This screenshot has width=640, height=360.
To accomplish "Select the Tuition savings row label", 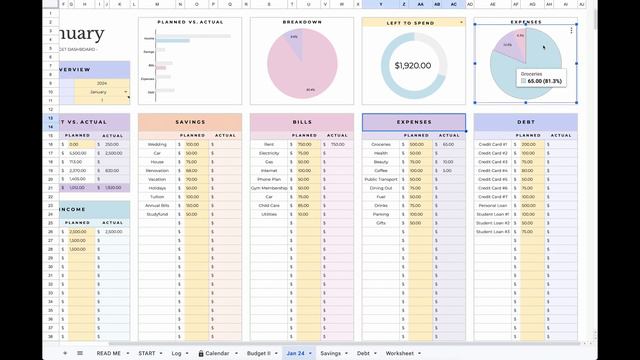I will click(x=157, y=197).
